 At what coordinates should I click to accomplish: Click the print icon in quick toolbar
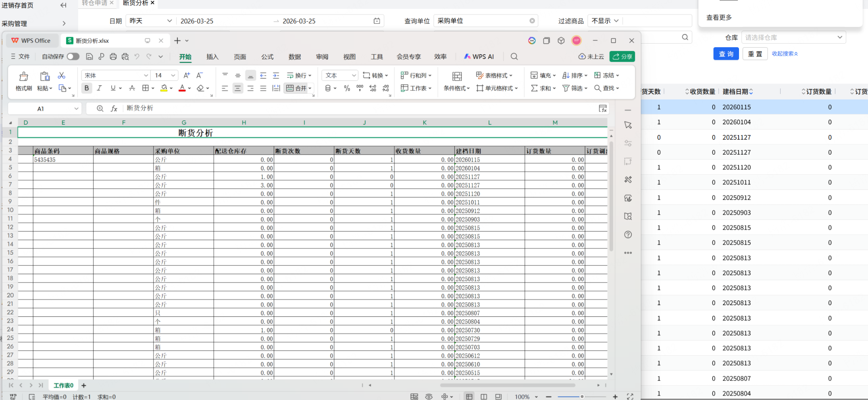(113, 57)
